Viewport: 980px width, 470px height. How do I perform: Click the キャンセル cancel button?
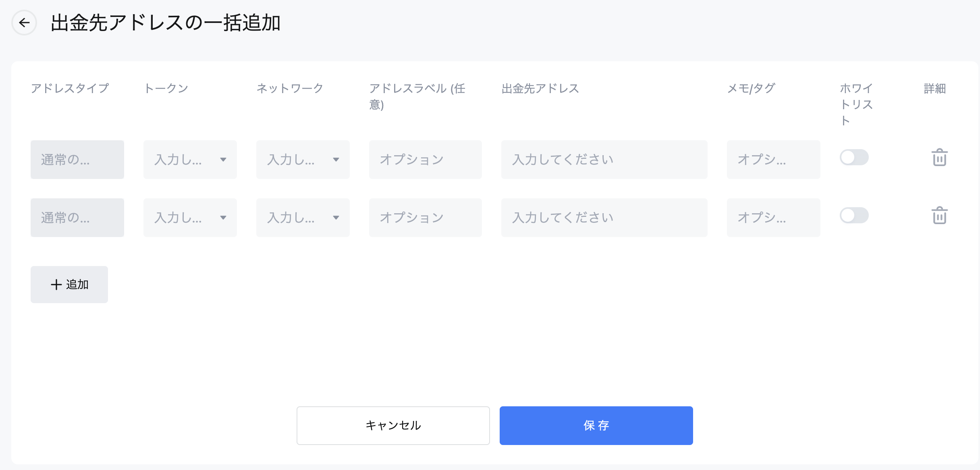click(393, 426)
